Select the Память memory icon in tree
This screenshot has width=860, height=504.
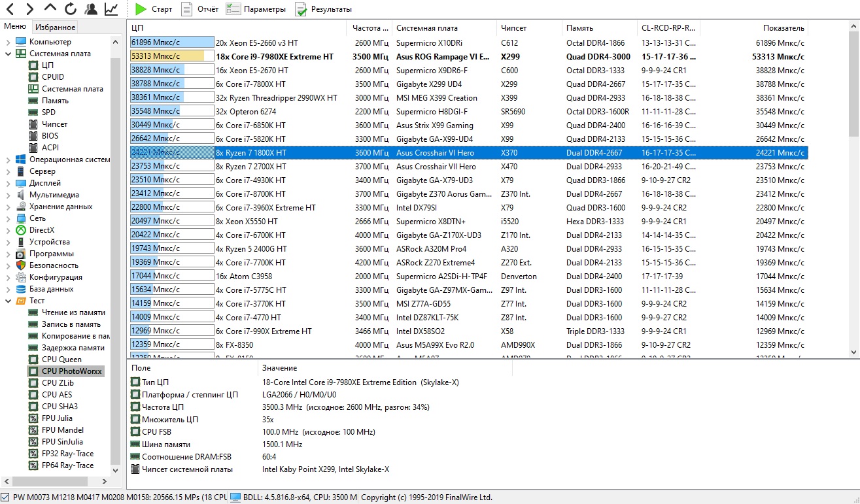pos(33,101)
